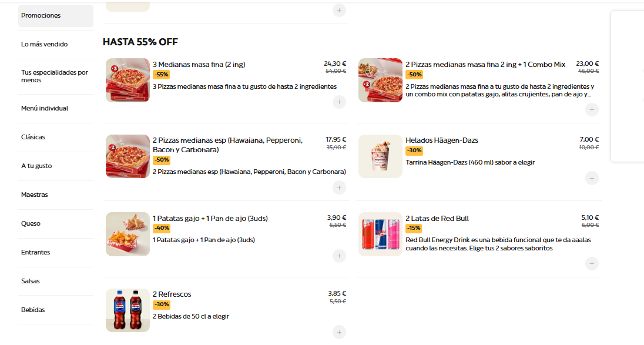Open Menú individual category
Image resolution: width=644 pixels, height=345 pixels.
click(x=45, y=108)
